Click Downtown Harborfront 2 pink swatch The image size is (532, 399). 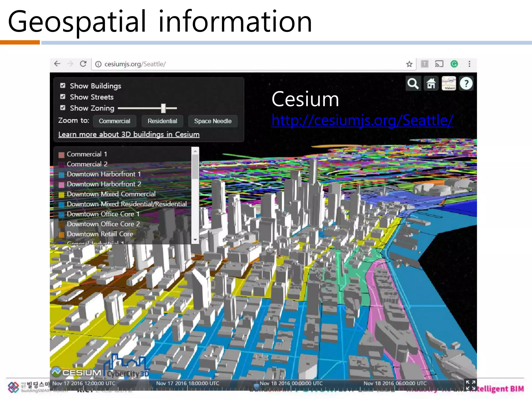61,185
